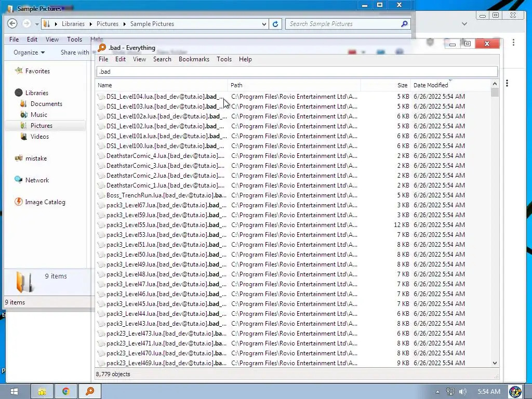Open recent locations dropdown in Explorer

pos(37,24)
